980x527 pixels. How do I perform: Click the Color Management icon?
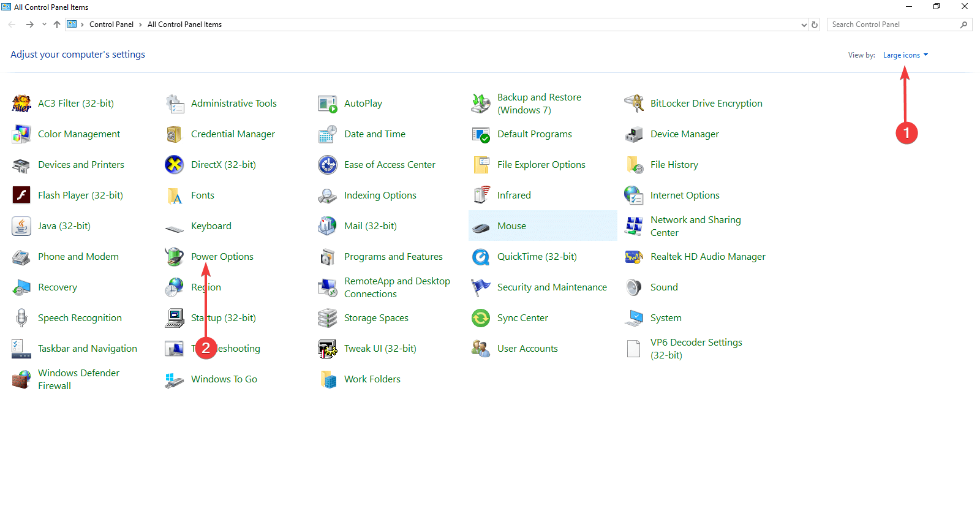click(x=21, y=134)
